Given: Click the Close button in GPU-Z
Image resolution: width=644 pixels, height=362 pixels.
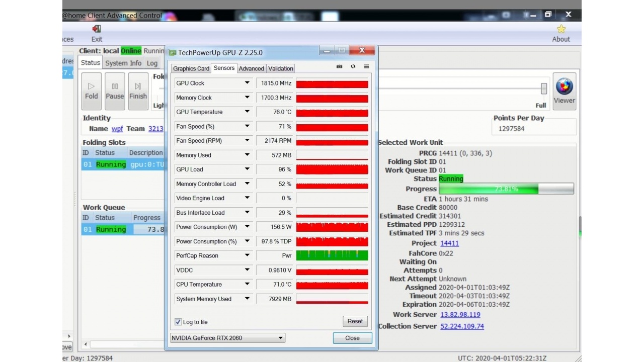Looking at the screenshot, I should (353, 338).
